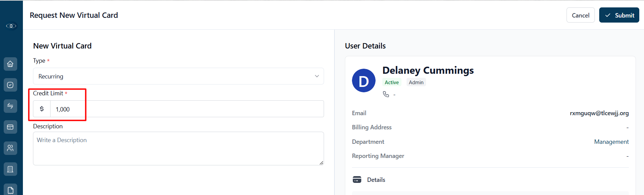This screenshot has width=644, height=195.
Task: Click the Active status badge
Action: click(x=392, y=82)
